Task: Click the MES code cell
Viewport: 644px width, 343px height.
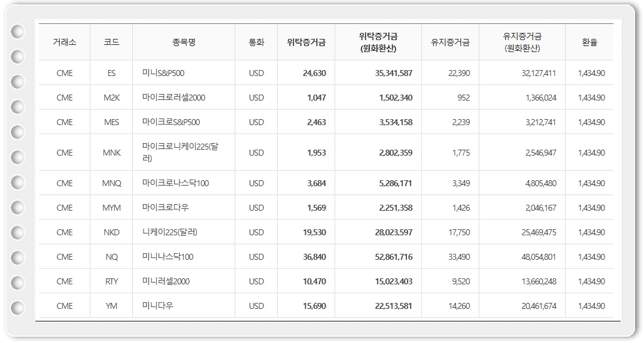Action: tap(111, 122)
